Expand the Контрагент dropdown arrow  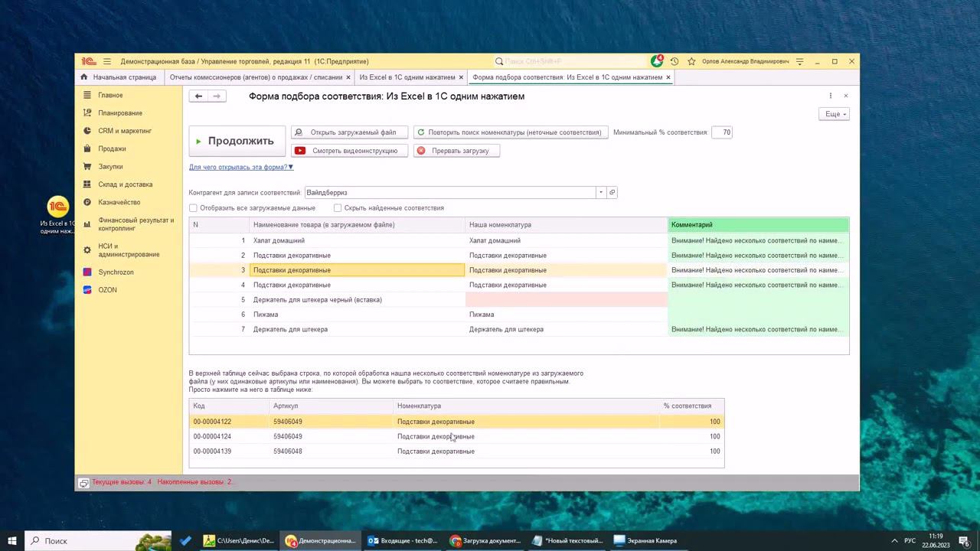coord(601,193)
